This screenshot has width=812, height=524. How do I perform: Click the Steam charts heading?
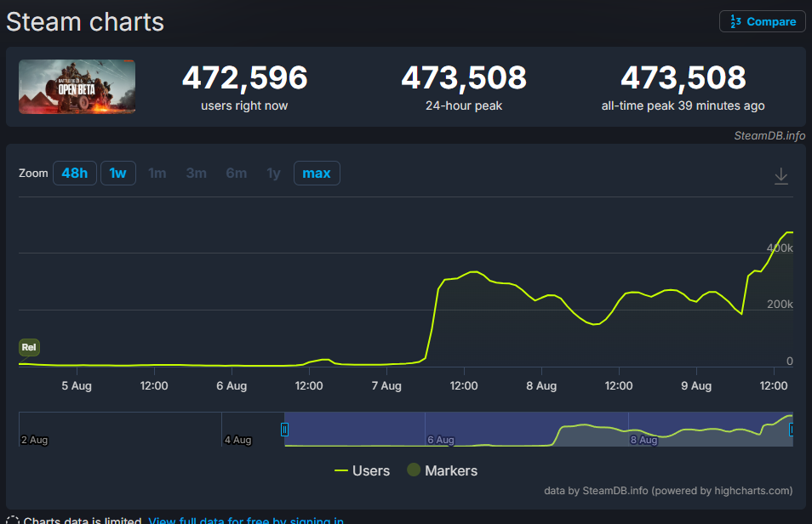coord(85,22)
